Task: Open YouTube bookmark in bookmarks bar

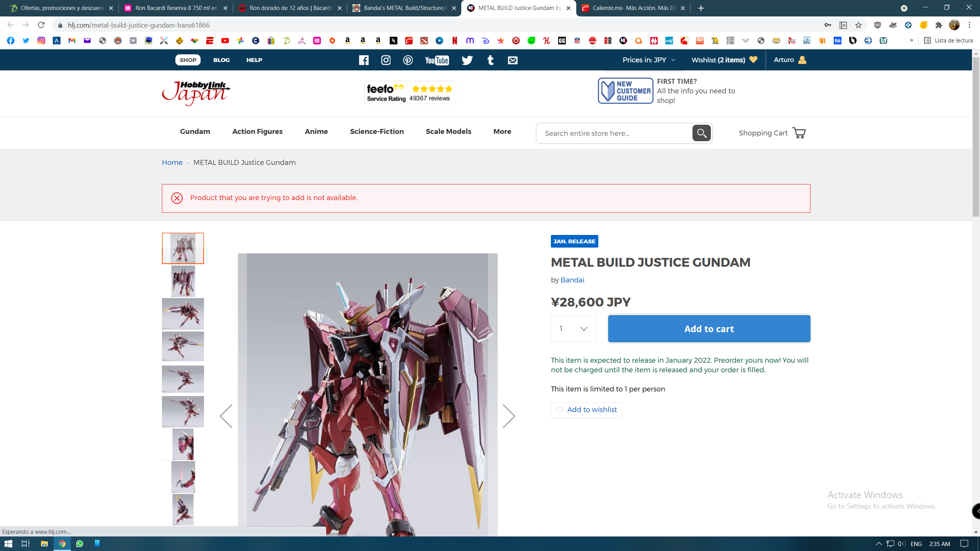Action: pyautogui.click(x=225, y=41)
